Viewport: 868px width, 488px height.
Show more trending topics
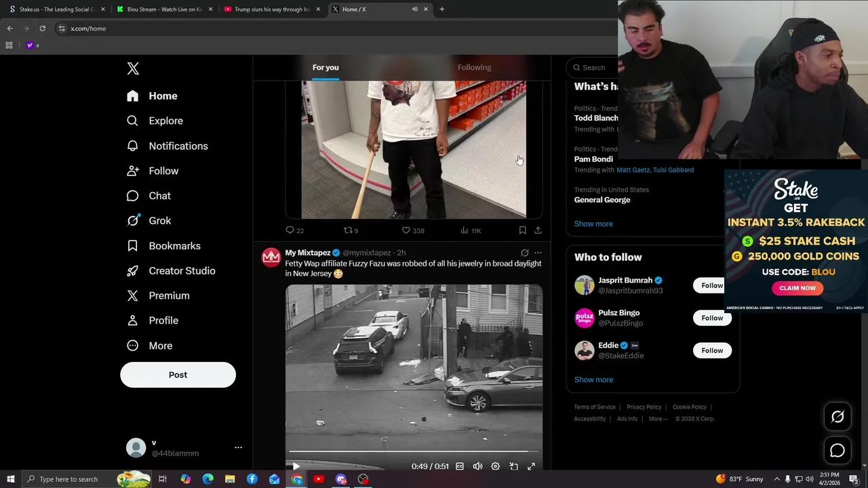pyautogui.click(x=593, y=224)
